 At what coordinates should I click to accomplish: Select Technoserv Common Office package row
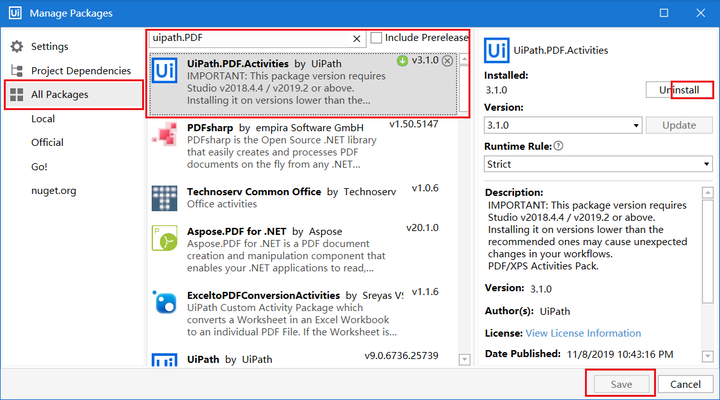[303, 198]
